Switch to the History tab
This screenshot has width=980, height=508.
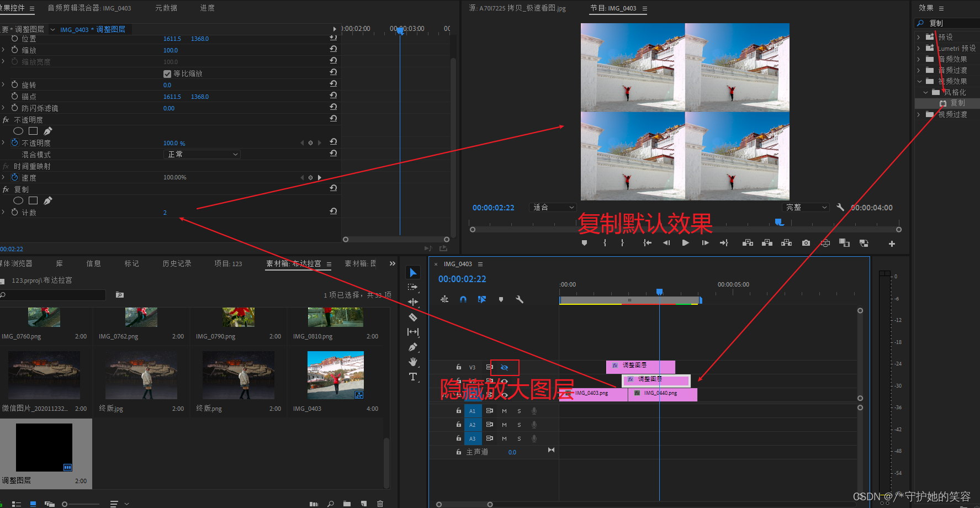177,264
